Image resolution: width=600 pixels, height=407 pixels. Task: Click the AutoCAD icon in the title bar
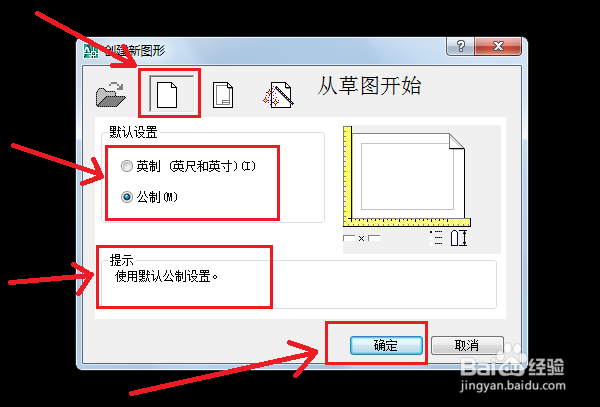(91, 50)
